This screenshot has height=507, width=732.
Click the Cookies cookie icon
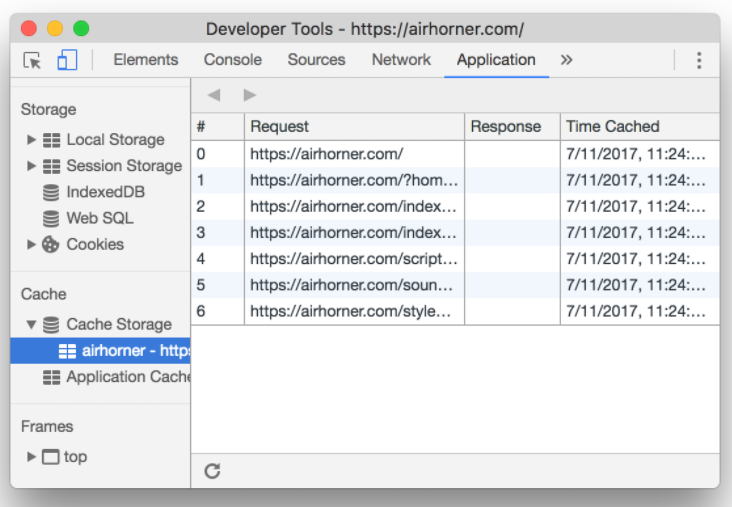pos(50,245)
